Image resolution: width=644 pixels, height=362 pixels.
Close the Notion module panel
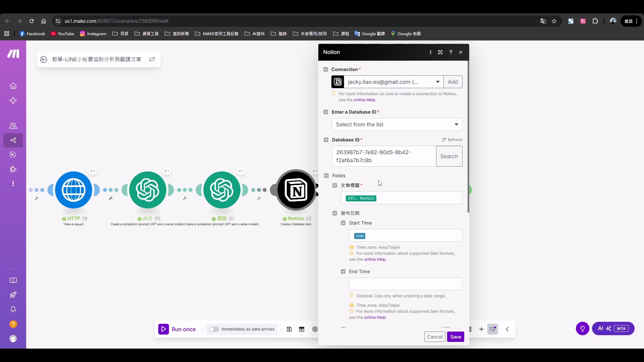[x=461, y=52]
